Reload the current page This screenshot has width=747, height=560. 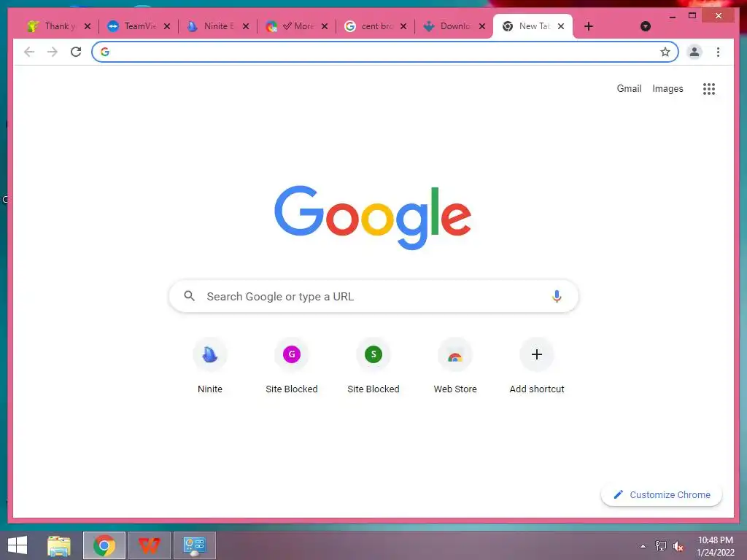pos(76,52)
